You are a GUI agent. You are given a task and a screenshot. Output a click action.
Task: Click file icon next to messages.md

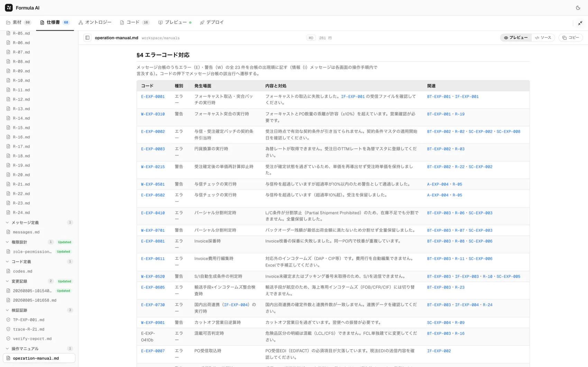click(x=8, y=232)
